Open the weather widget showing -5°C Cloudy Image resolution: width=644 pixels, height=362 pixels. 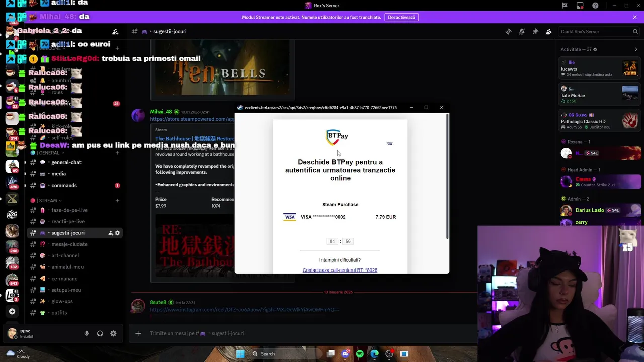tap(18, 354)
